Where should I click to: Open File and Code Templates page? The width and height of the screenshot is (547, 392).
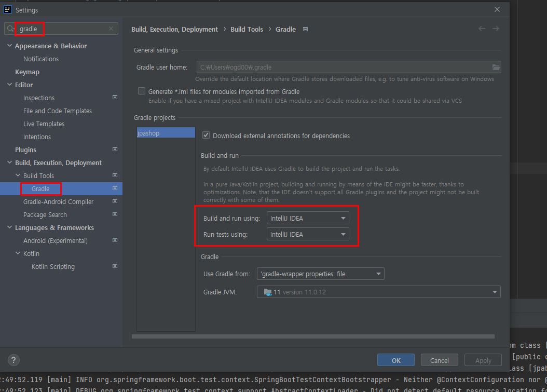[x=58, y=111]
